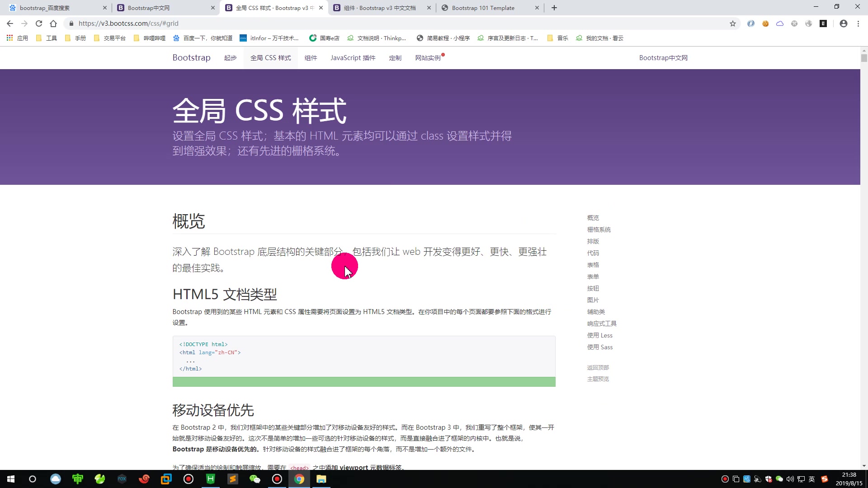Open the black square L extension
This screenshot has width=868, height=488.
click(823, 23)
